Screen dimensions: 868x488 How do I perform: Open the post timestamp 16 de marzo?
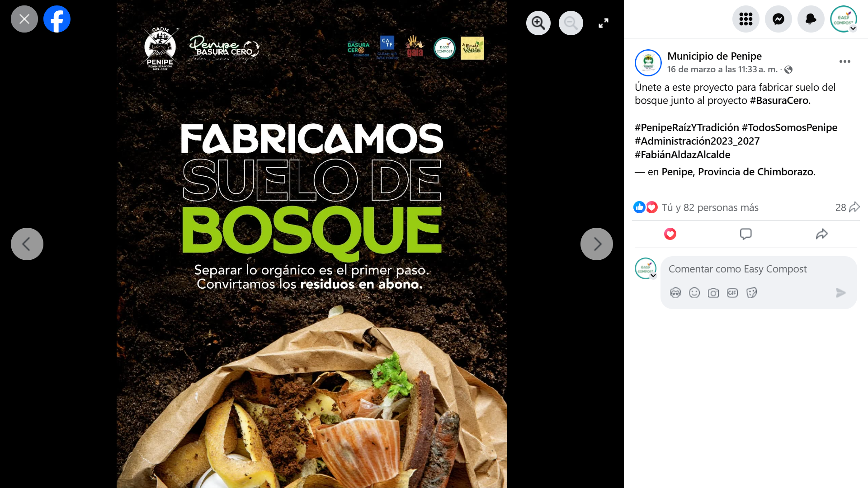point(722,70)
